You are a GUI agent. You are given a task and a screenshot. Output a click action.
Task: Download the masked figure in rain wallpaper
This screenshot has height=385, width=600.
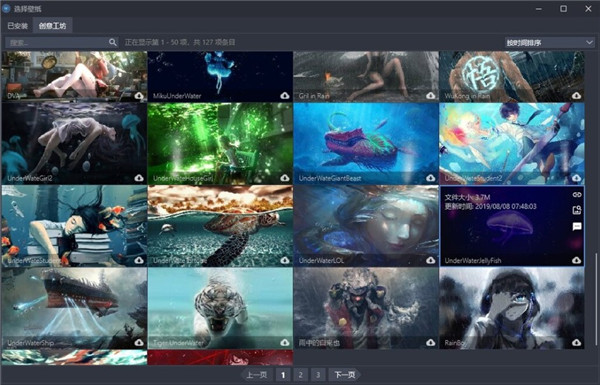430,343
